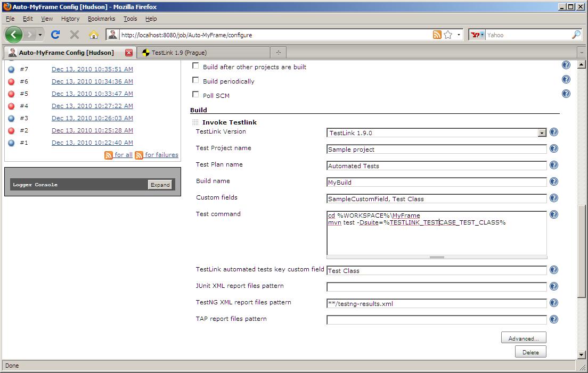Toggle the Poll SCM checkbox

[195, 95]
